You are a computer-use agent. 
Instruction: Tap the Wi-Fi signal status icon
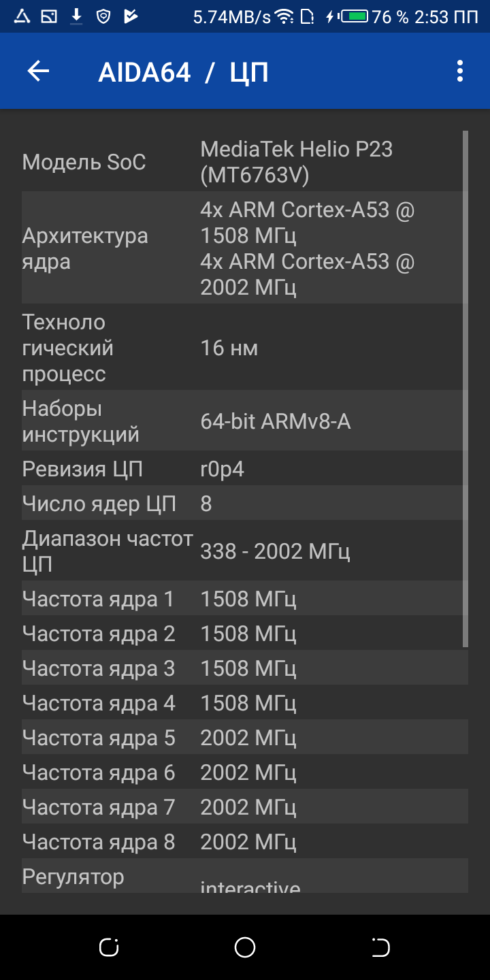285,16
